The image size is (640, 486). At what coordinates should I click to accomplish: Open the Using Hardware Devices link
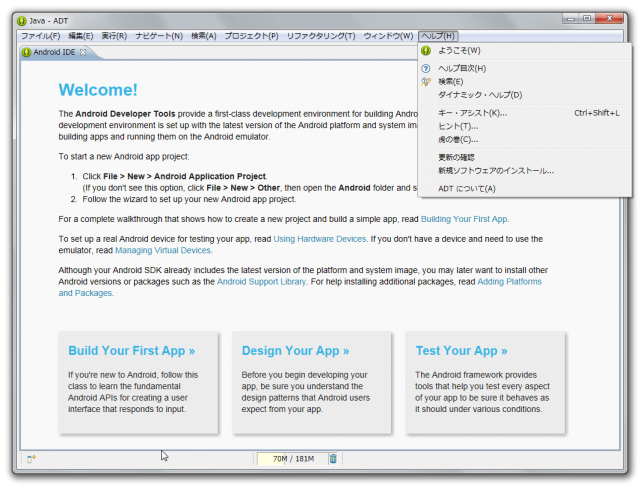[x=320, y=239]
